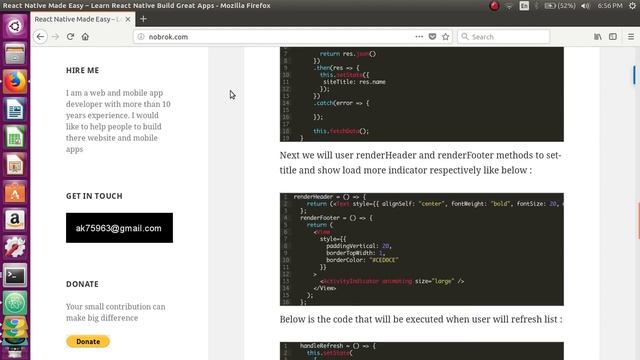The image size is (640, 360).
Task: Close the React Native Made Easy tab
Action: (x=128, y=19)
